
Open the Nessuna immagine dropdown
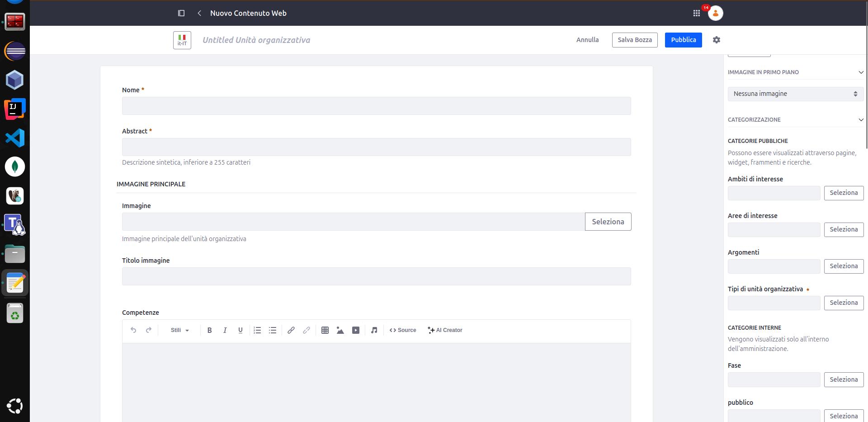[795, 94]
